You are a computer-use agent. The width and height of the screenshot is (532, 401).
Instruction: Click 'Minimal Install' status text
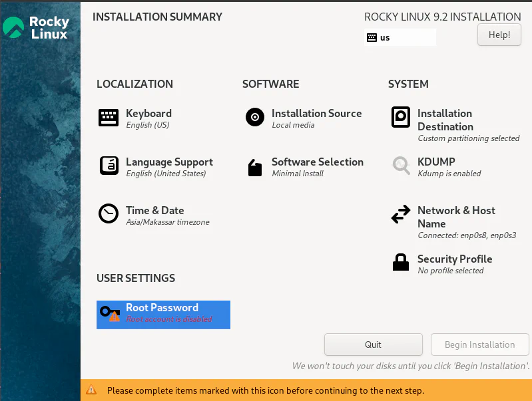298,174
